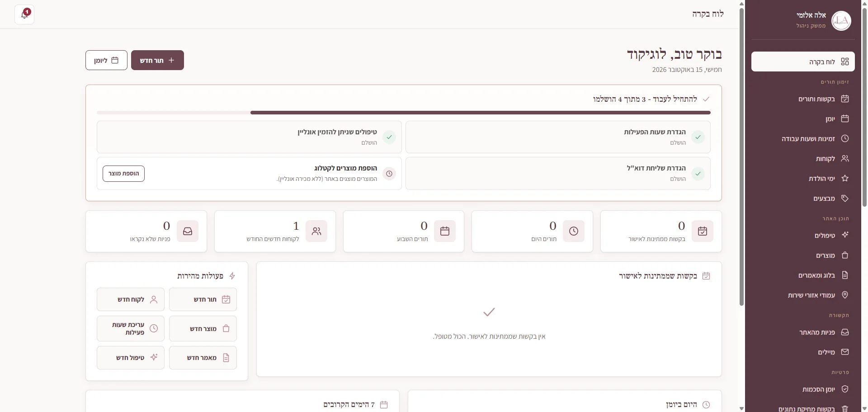Viewport: 868px width, 412px height.
Task: Click the inbox icon on פניות שלא נקראו card
Action: tap(188, 231)
